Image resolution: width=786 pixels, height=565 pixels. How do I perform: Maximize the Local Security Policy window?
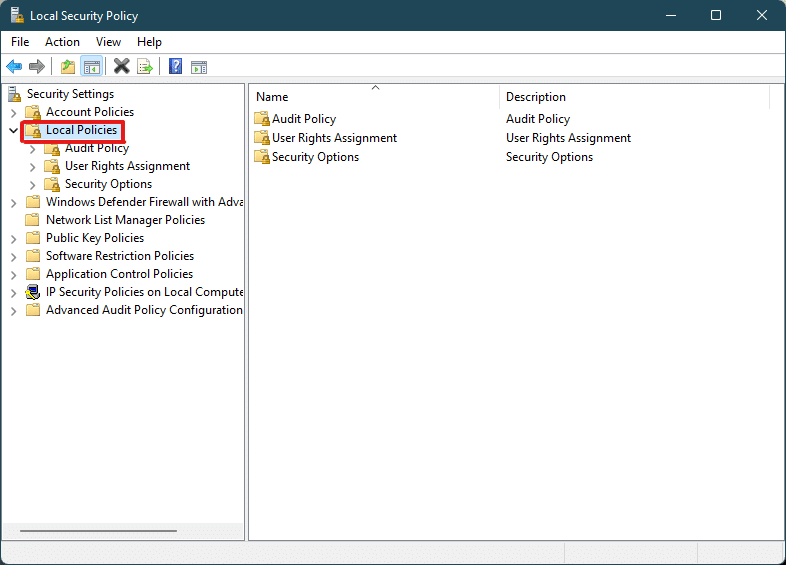pyautogui.click(x=716, y=16)
